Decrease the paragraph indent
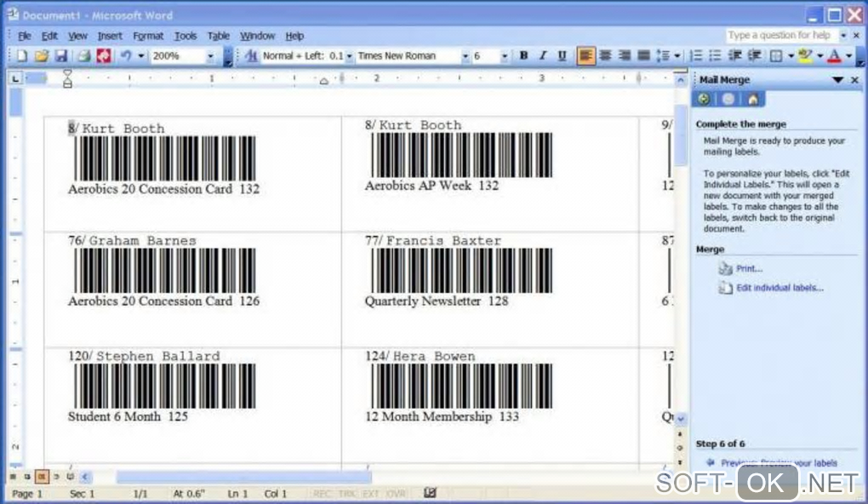This screenshot has width=868, height=504. coord(735,56)
